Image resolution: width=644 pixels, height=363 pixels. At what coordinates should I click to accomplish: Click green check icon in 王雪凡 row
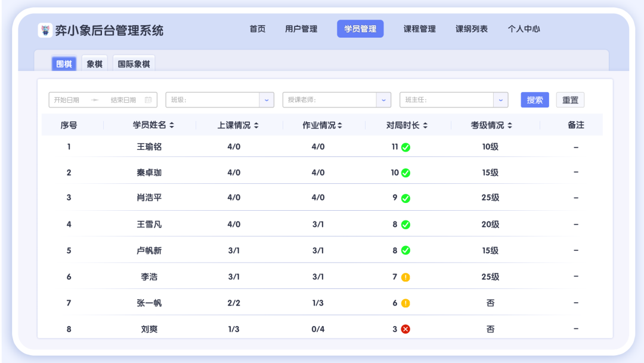pyautogui.click(x=406, y=224)
